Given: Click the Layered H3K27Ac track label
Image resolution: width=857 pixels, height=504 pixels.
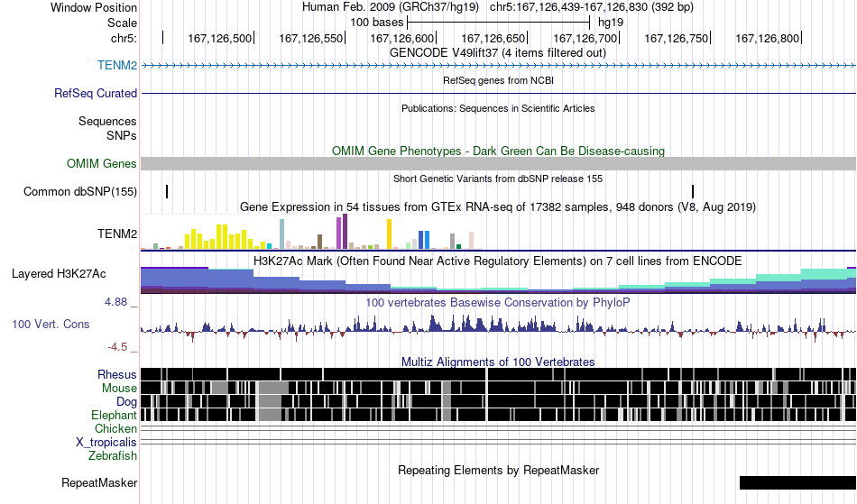Looking at the screenshot, I should click(59, 273).
